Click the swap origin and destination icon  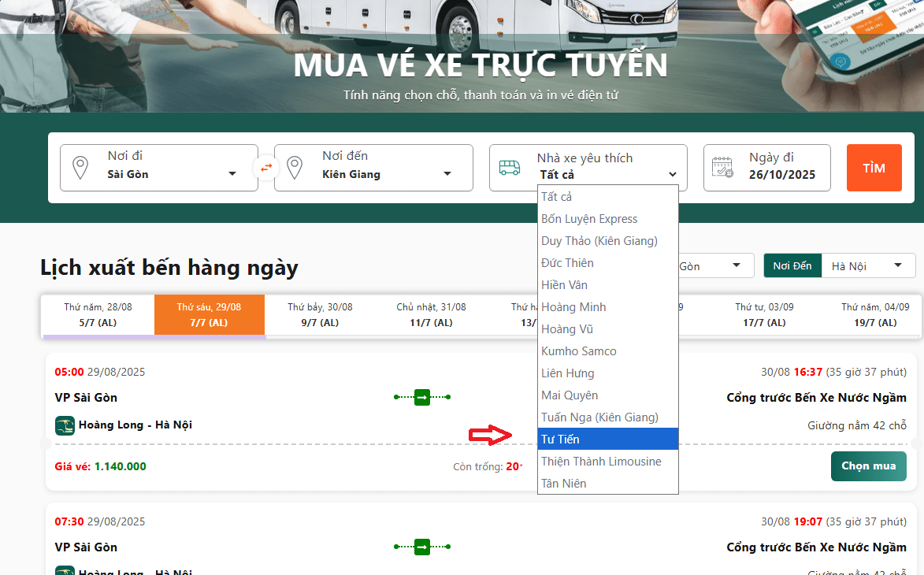tap(266, 168)
